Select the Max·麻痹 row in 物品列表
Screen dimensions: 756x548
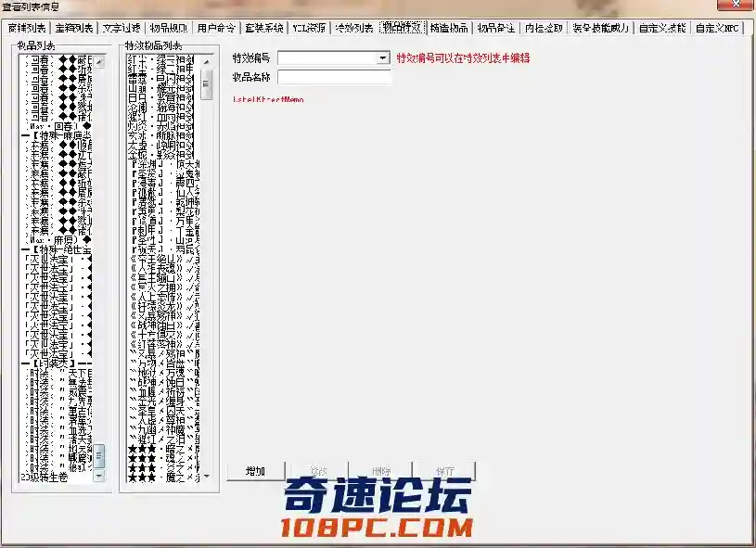click(x=56, y=239)
